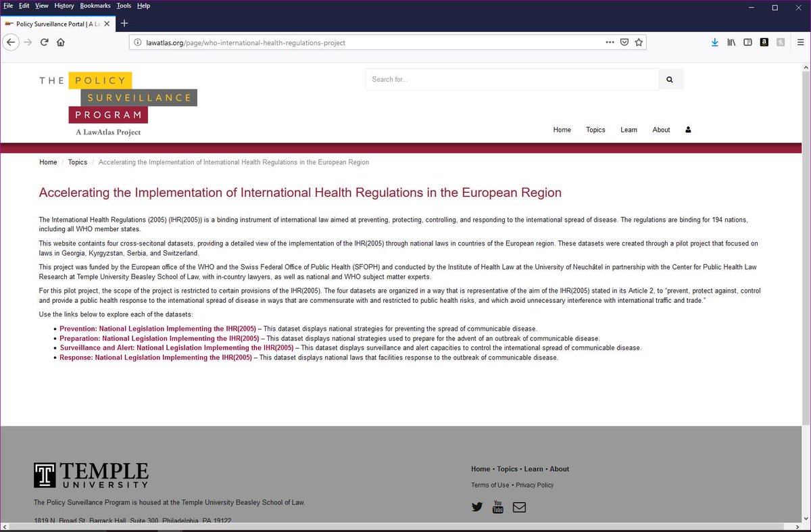The height and width of the screenshot is (532, 811).
Task: Click Home in the breadcrumb
Action: coord(48,162)
